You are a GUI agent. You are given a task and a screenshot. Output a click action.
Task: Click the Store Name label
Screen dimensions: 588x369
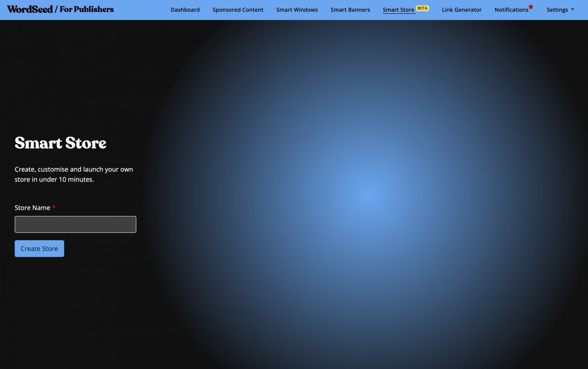point(33,208)
